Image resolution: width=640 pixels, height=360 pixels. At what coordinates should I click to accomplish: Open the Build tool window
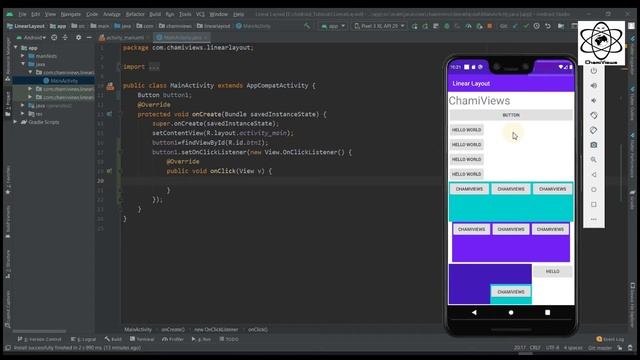click(x=113, y=339)
